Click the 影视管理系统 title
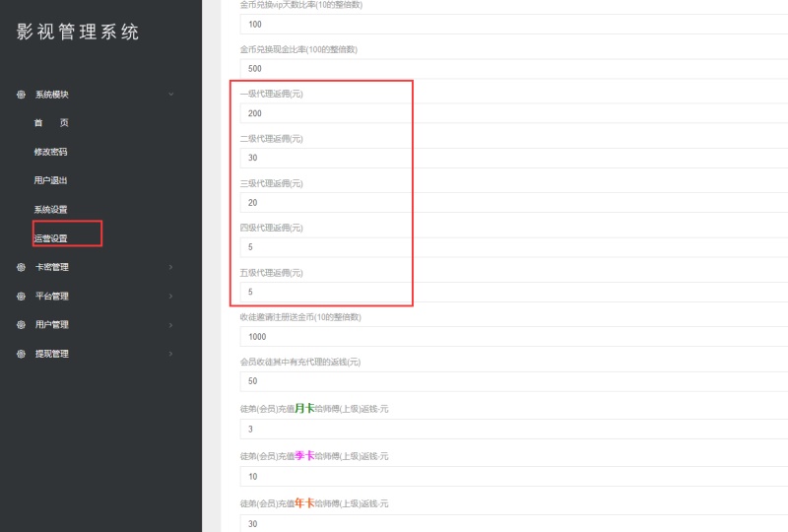This screenshot has height=532, width=788. (x=78, y=32)
